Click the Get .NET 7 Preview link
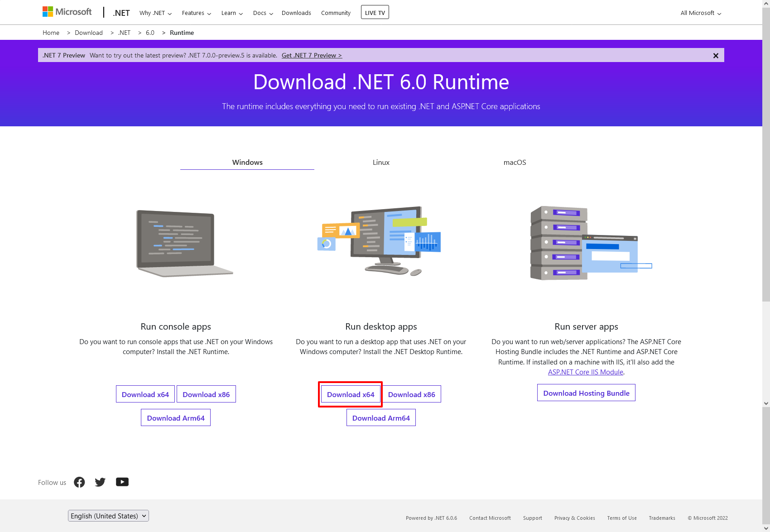This screenshot has height=532, width=770. (x=312, y=56)
